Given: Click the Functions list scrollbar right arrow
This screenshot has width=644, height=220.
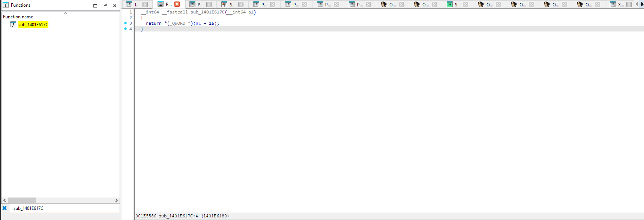Looking at the screenshot, I should point(117,201).
